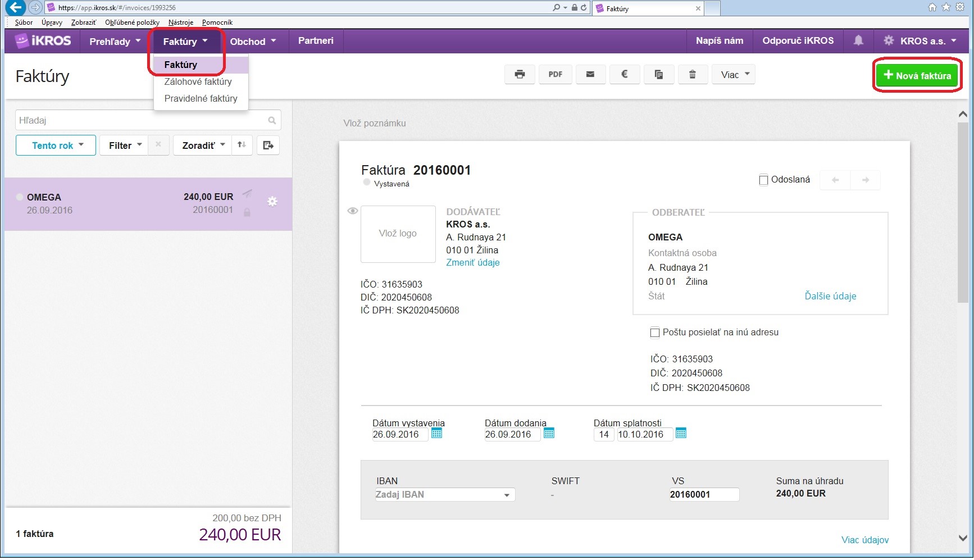974x560 pixels.
Task: Click Štát field in Odberateľ
Action: click(657, 297)
